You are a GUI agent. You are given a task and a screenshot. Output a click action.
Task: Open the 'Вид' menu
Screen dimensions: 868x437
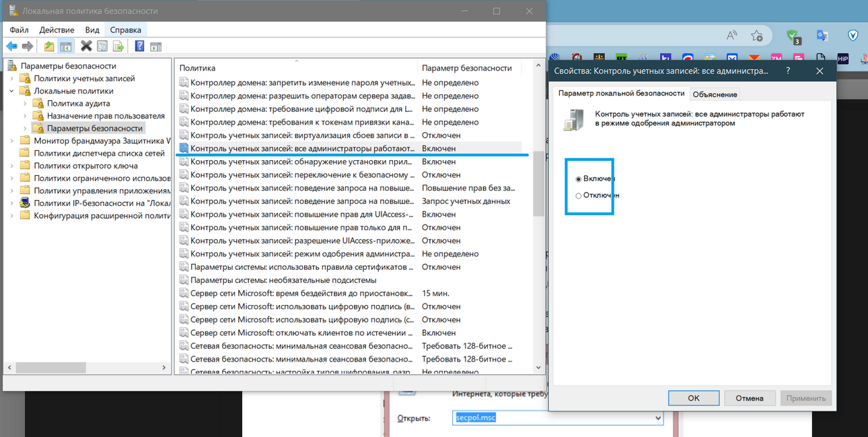[x=92, y=30]
